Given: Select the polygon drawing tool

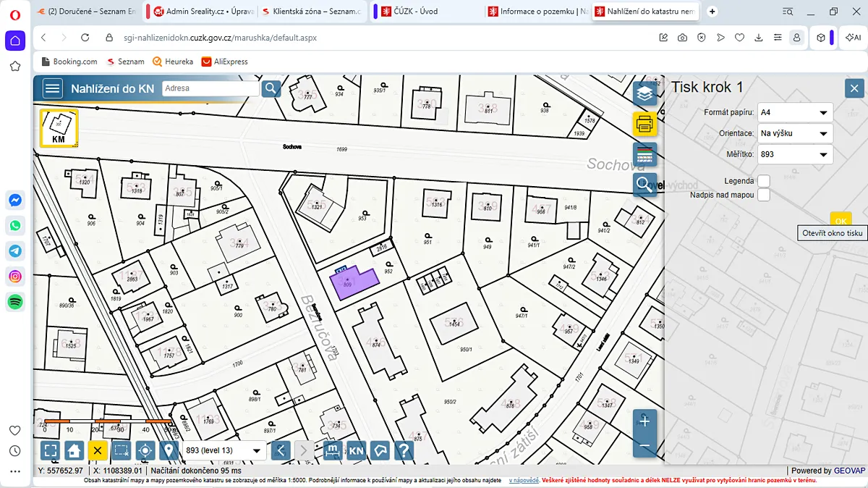Looking at the screenshot, I should [380, 450].
